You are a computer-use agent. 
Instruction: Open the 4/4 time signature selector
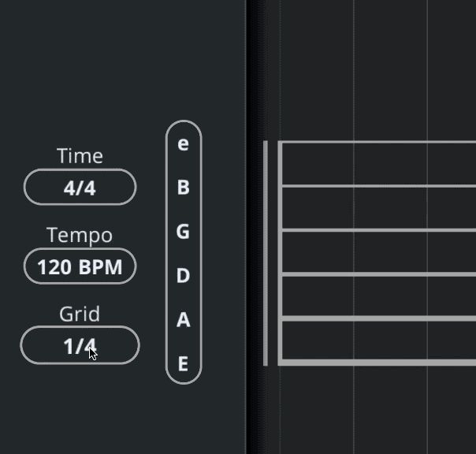[x=80, y=188]
